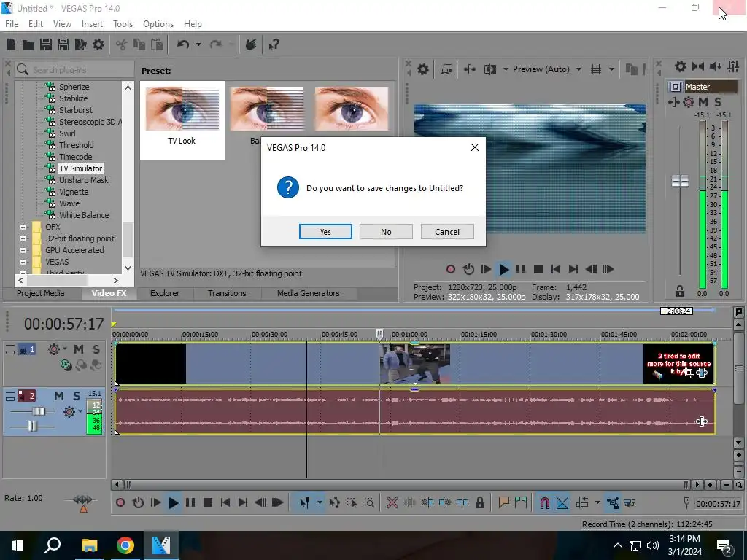This screenshot has height=560, width=747.
Task: Click the external monitor preview icon
Action: click(446, 69)
